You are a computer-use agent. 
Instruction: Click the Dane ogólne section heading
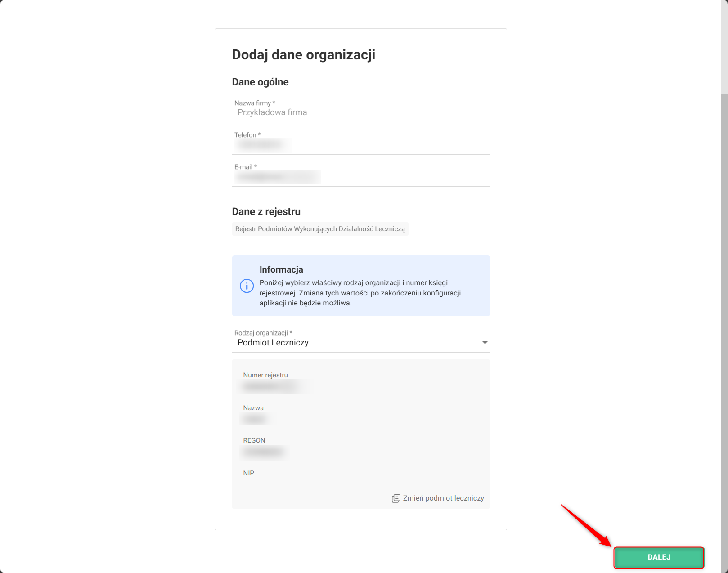pyautogui.click(x=260, y=82)
